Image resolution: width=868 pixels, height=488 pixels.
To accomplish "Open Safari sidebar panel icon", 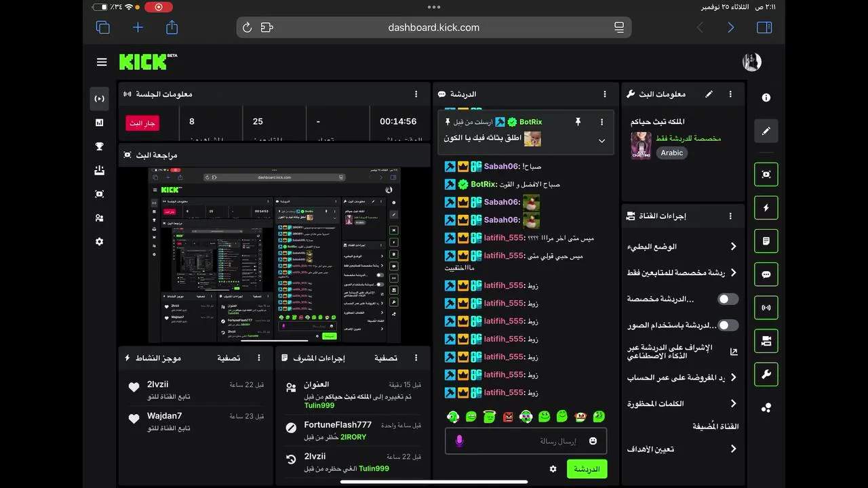I will [764, 27].
